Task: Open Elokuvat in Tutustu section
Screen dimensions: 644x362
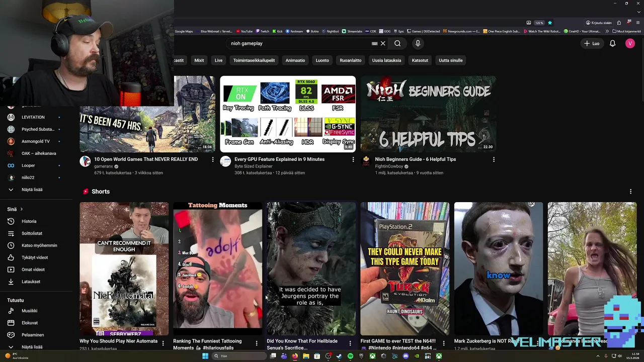Action: click(x=35, y=323)
